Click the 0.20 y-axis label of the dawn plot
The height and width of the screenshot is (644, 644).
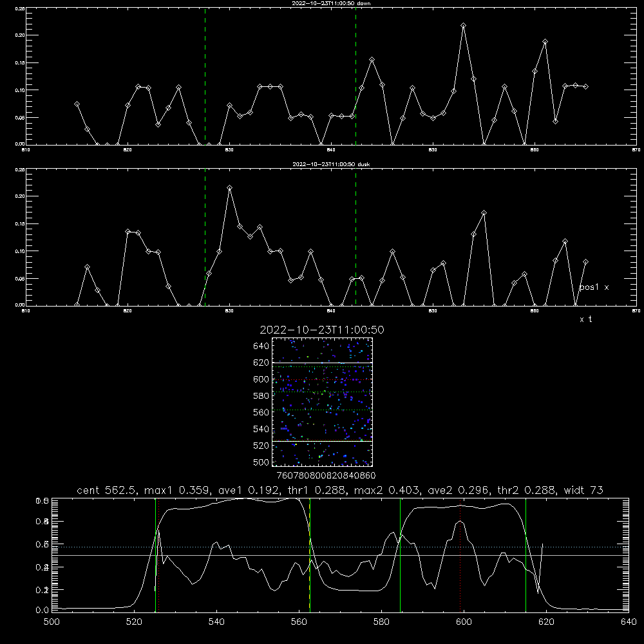(x=20, y=35)
